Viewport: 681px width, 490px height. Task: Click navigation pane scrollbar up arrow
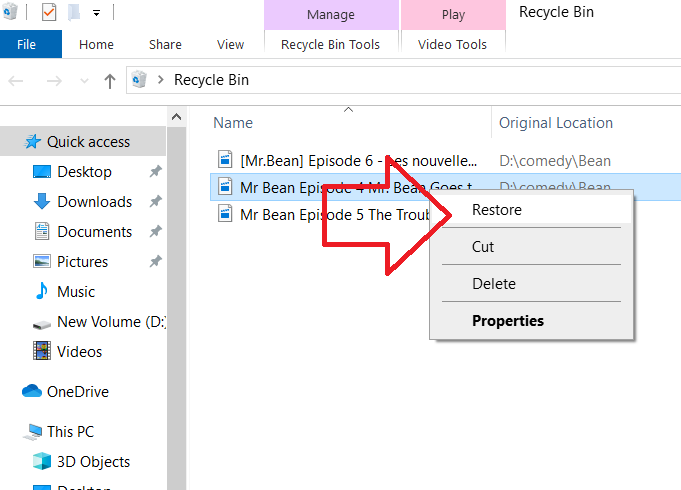pyautogui.click(x=176, y=117)
